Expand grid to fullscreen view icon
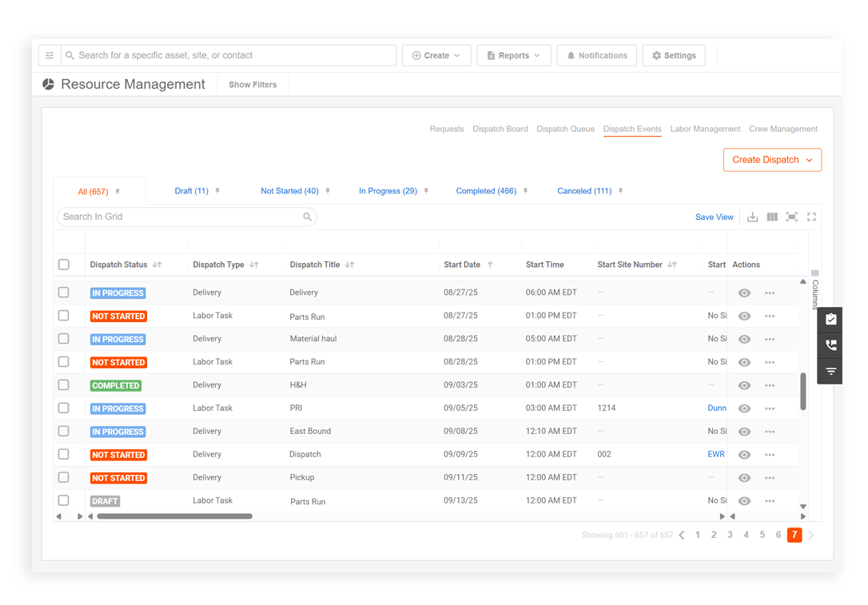Viewport: 868px width, 605px height. [x=811, y=217]
